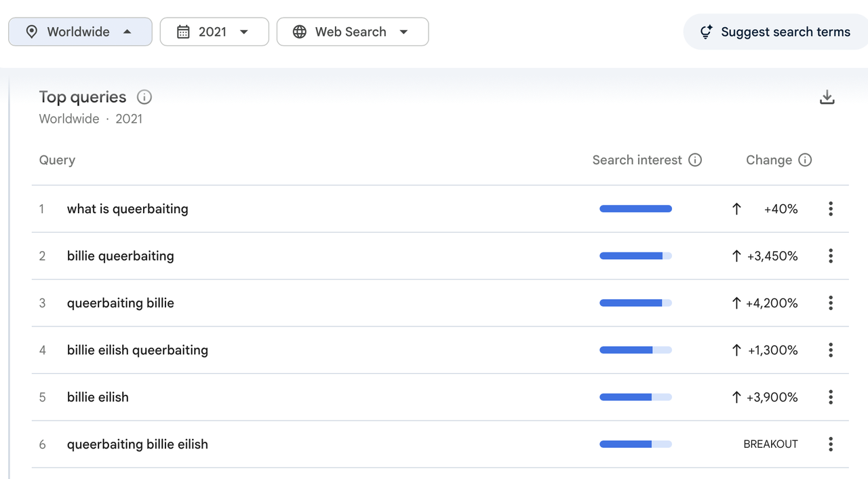Image resolution: width=868 pixels, height=479 pixels.
Task: Open info icon next to Change column
Action: pyautogui.click(x=805, y=160)
